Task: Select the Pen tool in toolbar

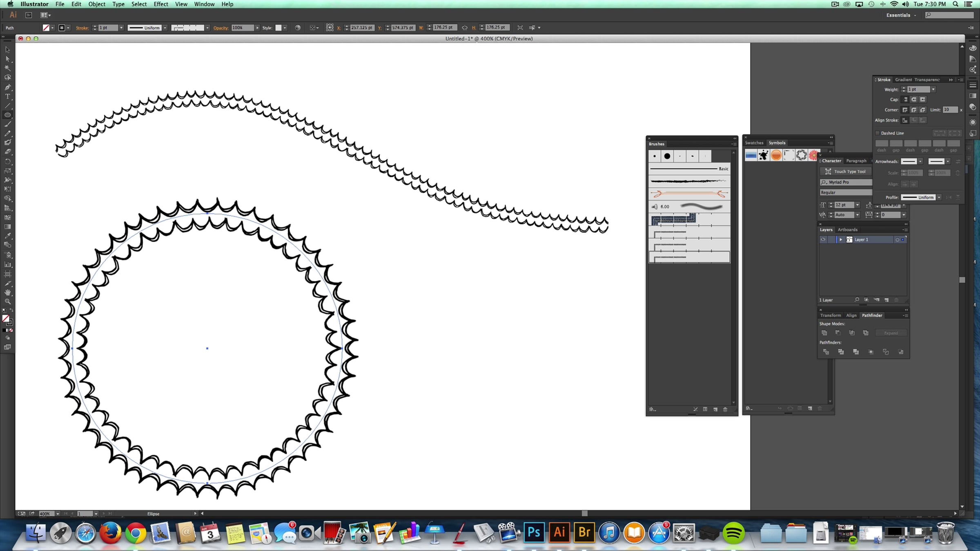Action: click(7, 87)
